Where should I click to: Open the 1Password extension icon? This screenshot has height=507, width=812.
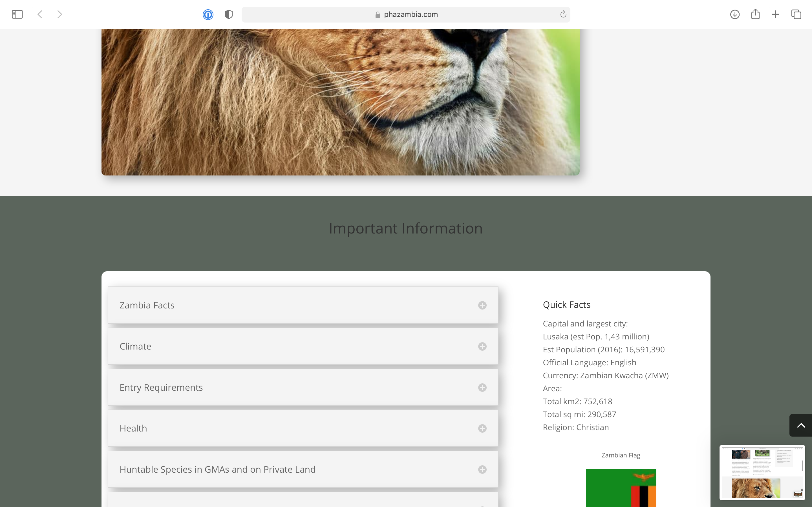click(208, 14)
